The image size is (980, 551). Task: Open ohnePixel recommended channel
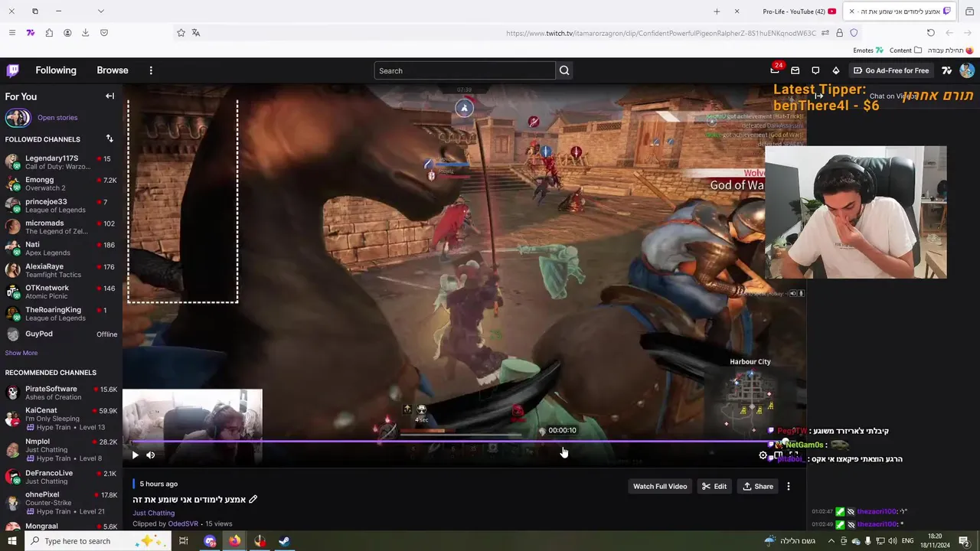[x=61, y=503]
